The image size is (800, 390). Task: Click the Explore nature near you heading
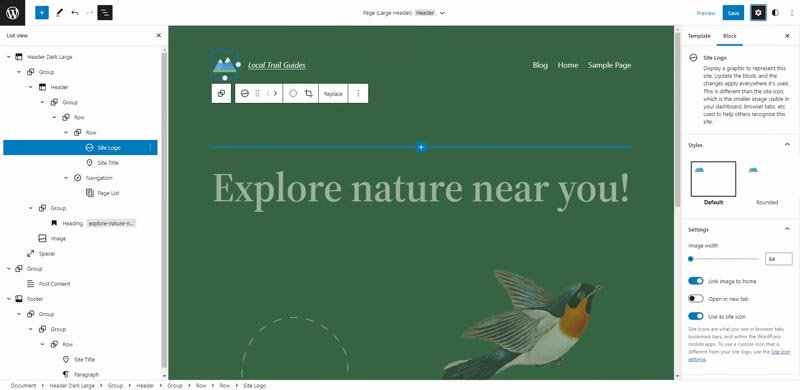click(421, 190)
